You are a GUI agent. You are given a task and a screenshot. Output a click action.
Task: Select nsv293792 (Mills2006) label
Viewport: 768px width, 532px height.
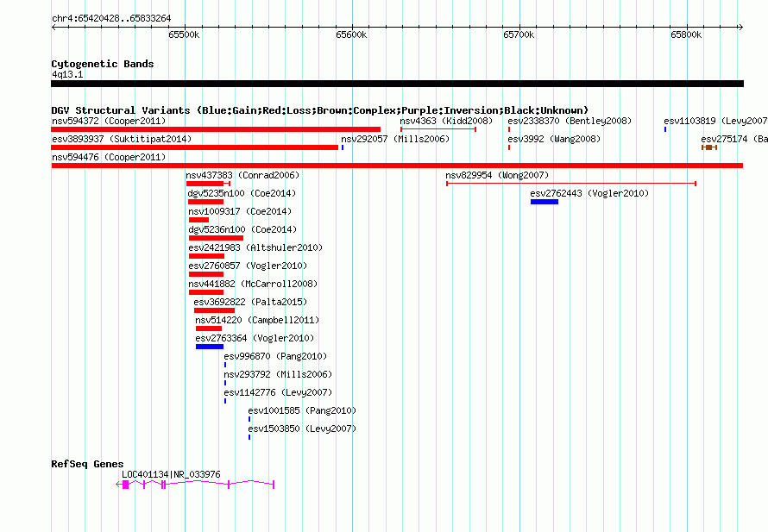[278, 374]
